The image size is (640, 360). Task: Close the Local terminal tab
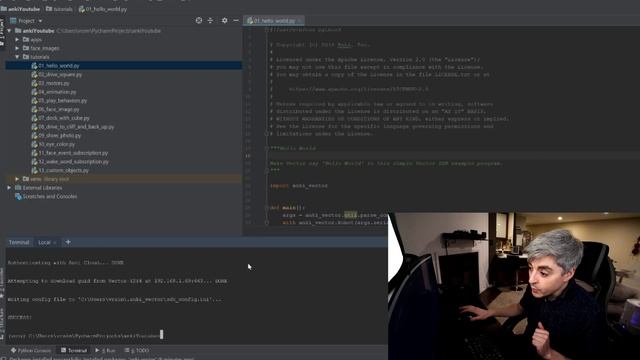pyautogui.click(x=55, y=242)
